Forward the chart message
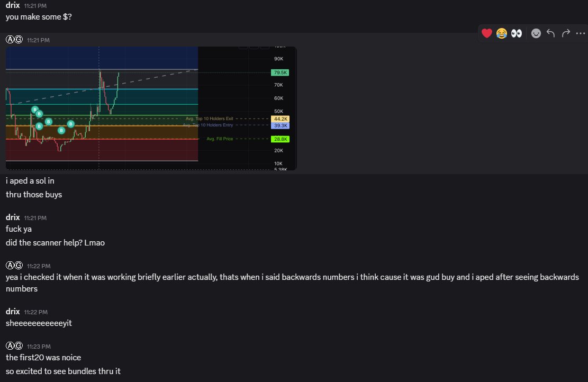The height and width of the screenshot is (382, 588). (x=566, y=33)
